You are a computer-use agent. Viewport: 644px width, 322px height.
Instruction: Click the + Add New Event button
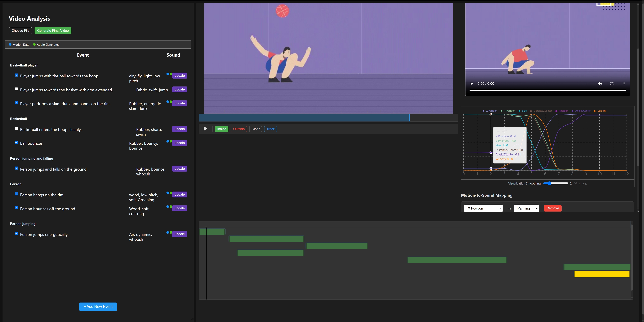pos(98,307)
